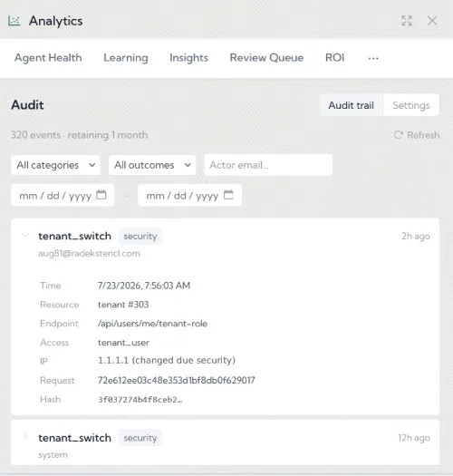Expand the Analytics panel to fullscreen
This screenshot has height=476, width=453.
click(407, 21)
